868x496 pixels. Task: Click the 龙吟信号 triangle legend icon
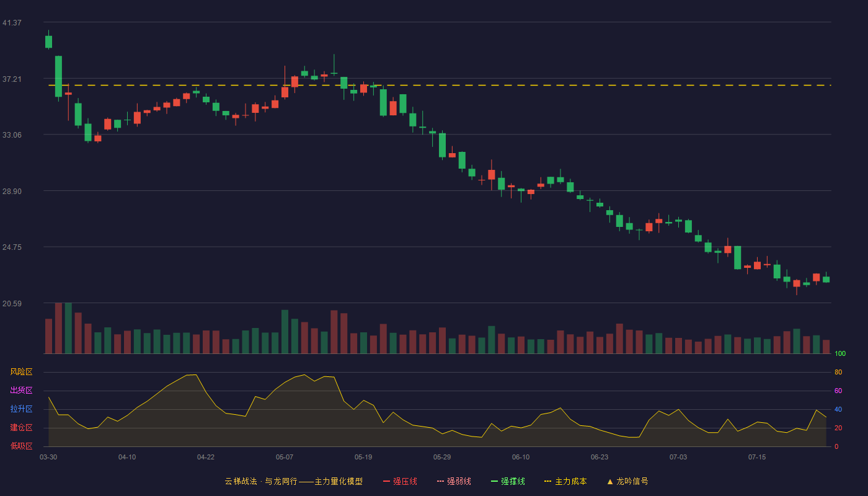tap(610, 481)
